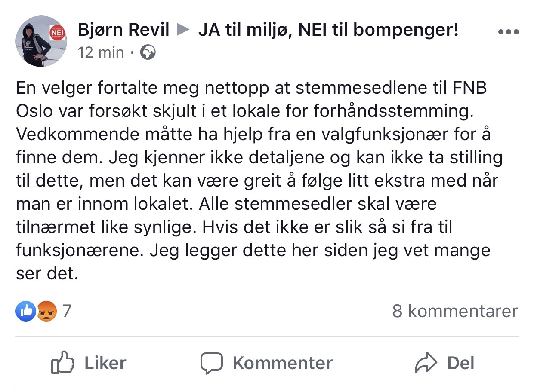Image resolution: width=534 pixels, height=392 pixels.
Task: Click the post's final words "ser det."
Action: click(47, 273)
